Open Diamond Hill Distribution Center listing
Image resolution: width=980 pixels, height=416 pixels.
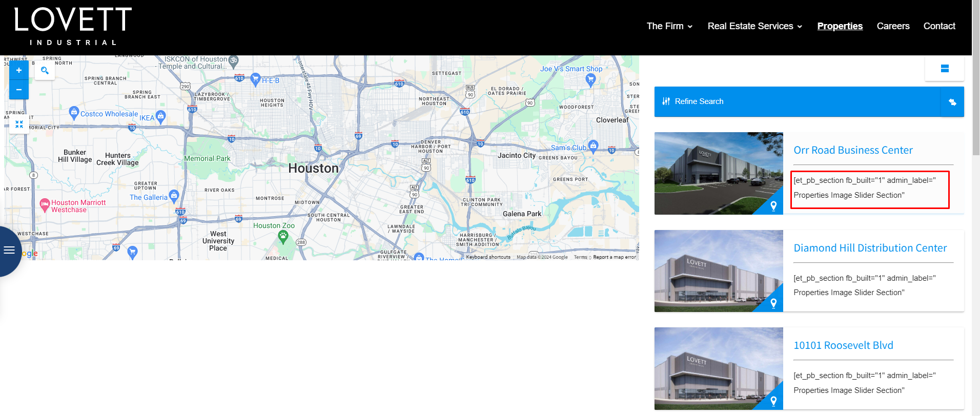pyautogui.click(x=870, y=248)
